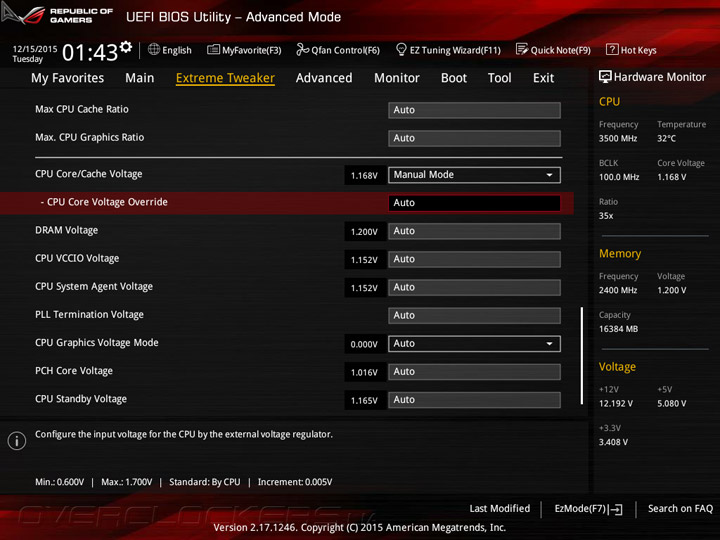Click the CPU Core Voltage Override field
This screenshot has width=720, height=540.
click(x=474, y=203)
